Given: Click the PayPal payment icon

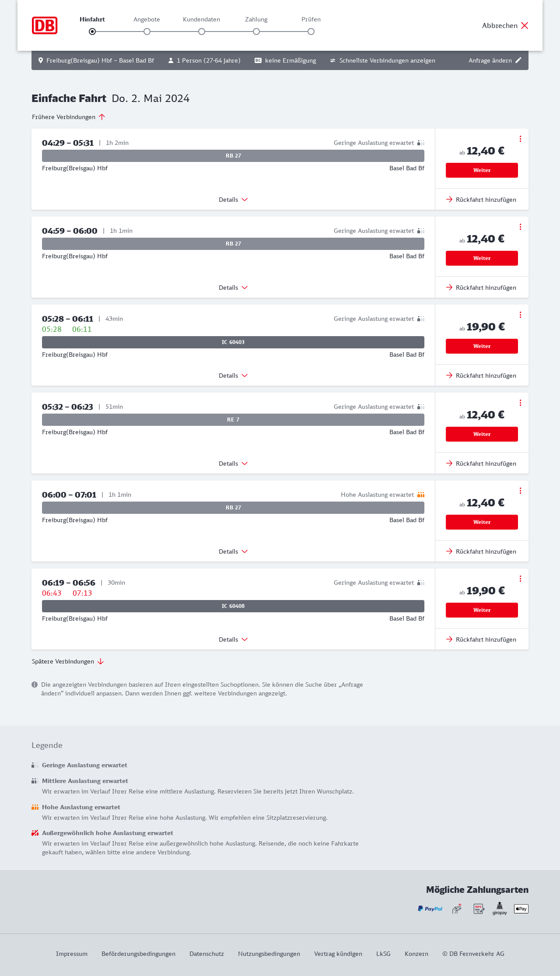Looking at the screenshot, I should click(x=430, y=909).
